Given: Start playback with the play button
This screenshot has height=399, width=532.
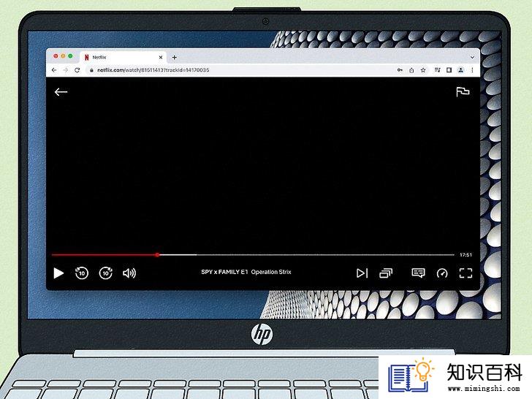Looking at the screenshot, I should pos(58,273).
